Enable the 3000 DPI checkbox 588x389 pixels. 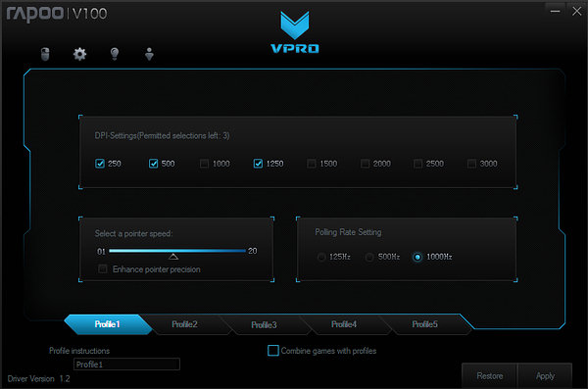pos(471,164)
